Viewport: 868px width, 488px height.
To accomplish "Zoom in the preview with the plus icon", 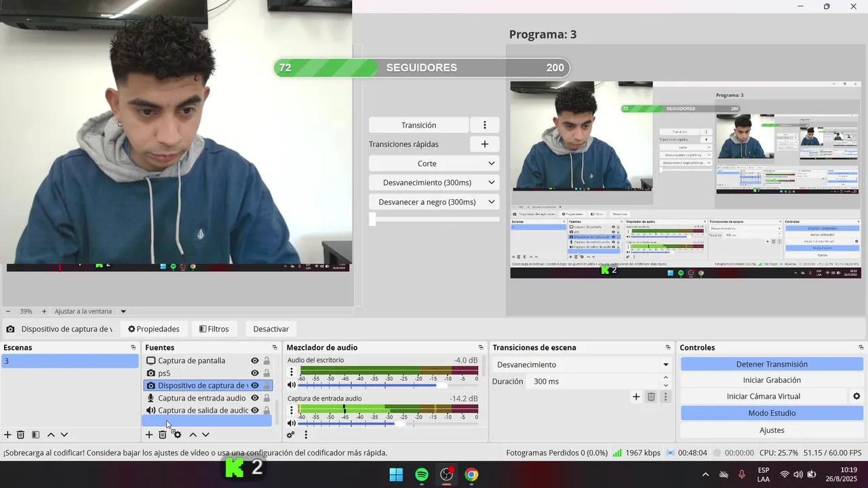I will [44, 311].
